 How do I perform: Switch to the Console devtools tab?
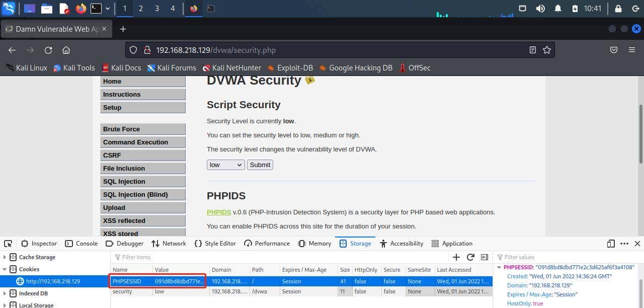pyautogui.click(x=81, y=244)
